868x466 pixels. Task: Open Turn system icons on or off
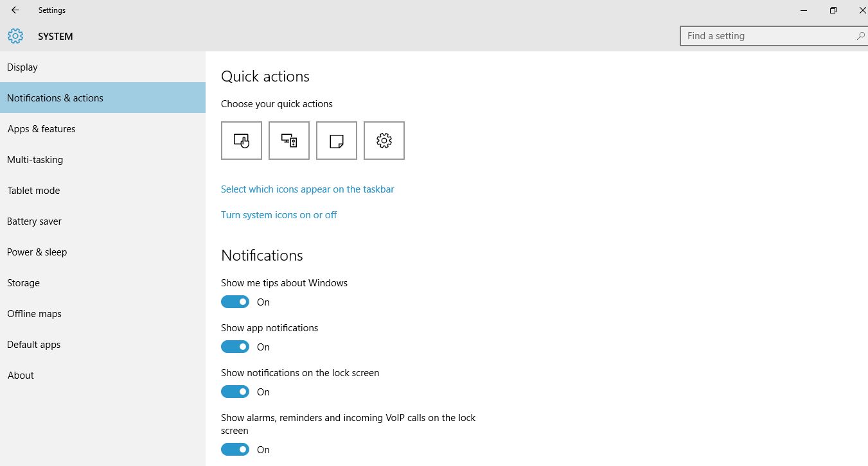279,214
